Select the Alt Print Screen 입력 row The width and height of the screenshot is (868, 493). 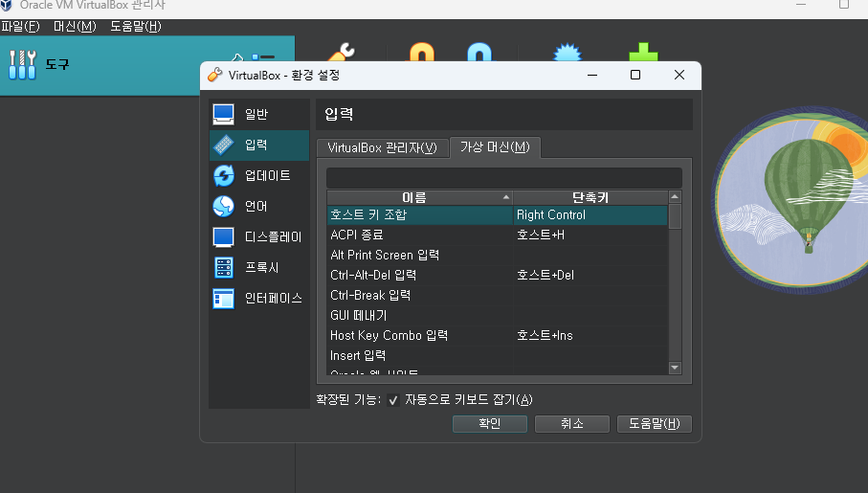pyautogui.click(x=497, y=256)
